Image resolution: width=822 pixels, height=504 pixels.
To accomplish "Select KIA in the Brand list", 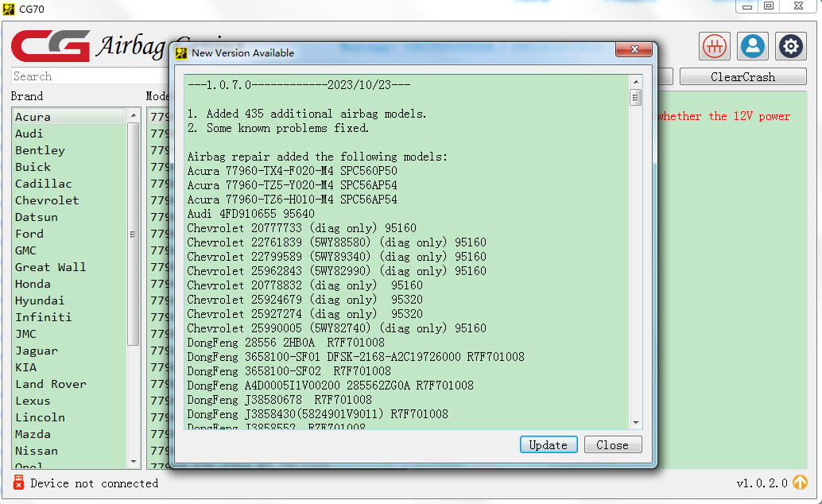I will click(x=69, y=367).
